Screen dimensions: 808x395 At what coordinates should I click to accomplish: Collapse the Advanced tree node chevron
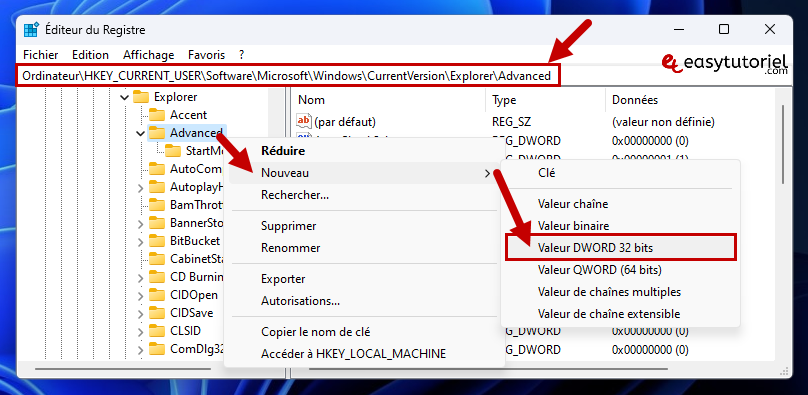coord(140,133)
